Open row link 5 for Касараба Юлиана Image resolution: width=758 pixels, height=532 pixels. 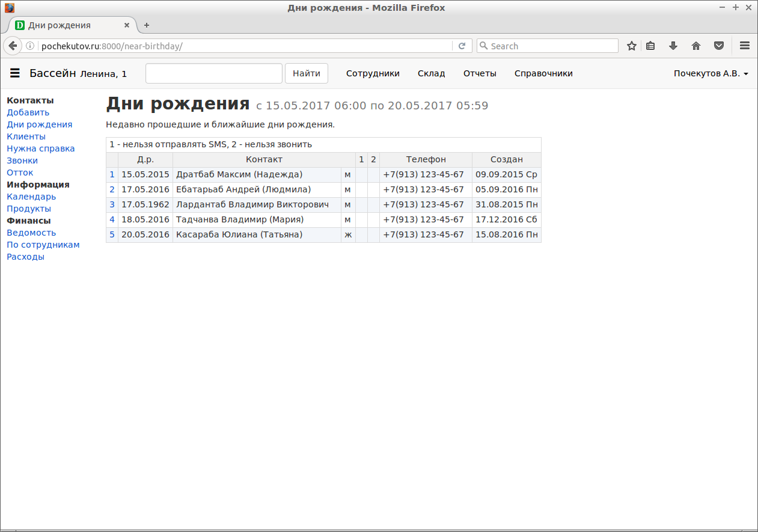pos(112,234)
